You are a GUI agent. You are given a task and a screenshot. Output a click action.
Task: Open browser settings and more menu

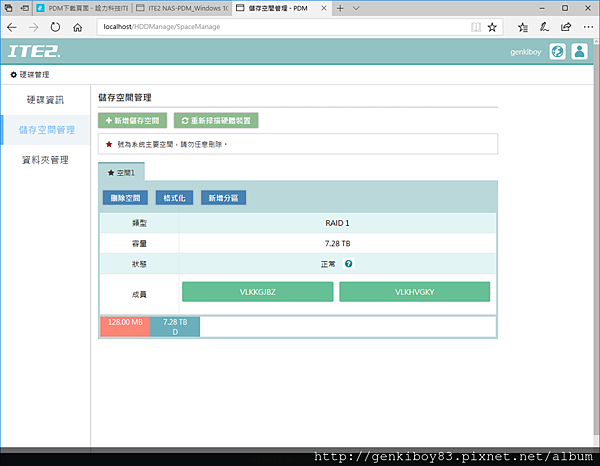(588, 27)
